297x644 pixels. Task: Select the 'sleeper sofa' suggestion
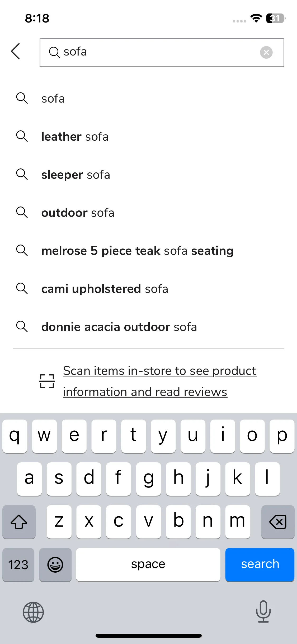coord(148,174)
